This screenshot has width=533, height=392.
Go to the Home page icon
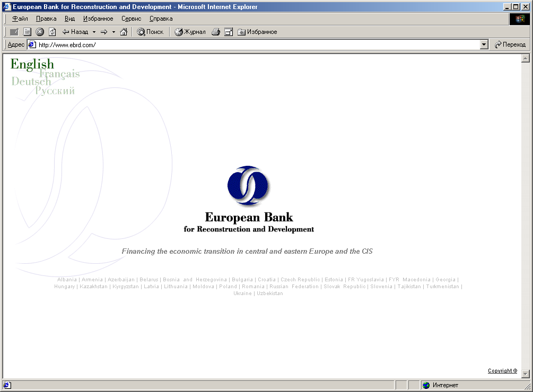tap(124, 32)
